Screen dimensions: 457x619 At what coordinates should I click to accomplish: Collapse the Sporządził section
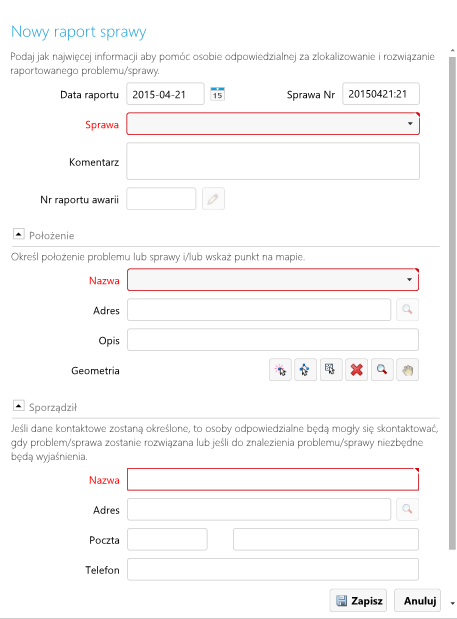19,405
